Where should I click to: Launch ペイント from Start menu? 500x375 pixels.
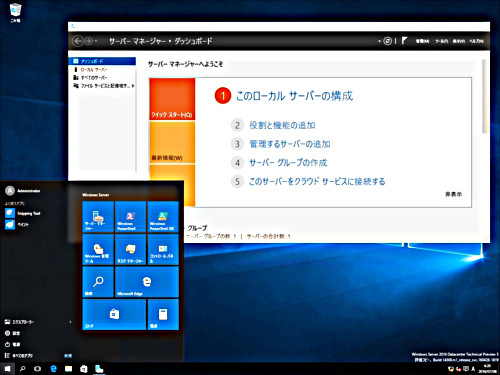17,225
